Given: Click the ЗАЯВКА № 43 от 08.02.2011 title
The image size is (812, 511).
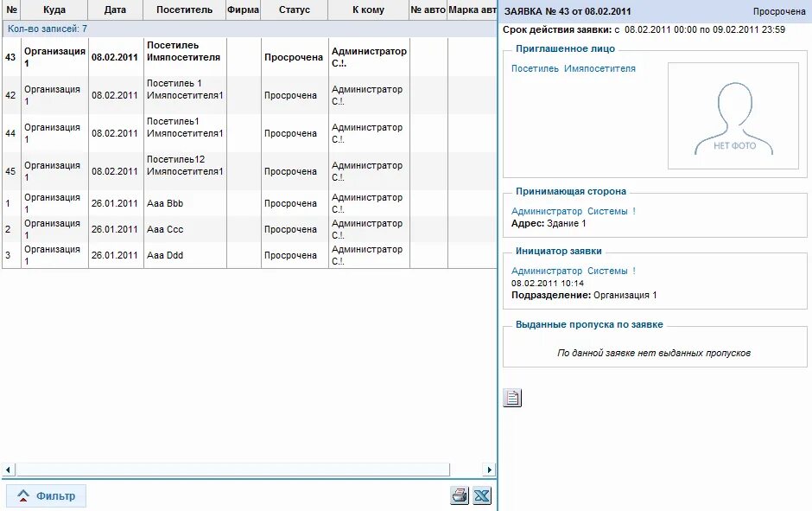Looking at the screenshot, I should (568, 11).
